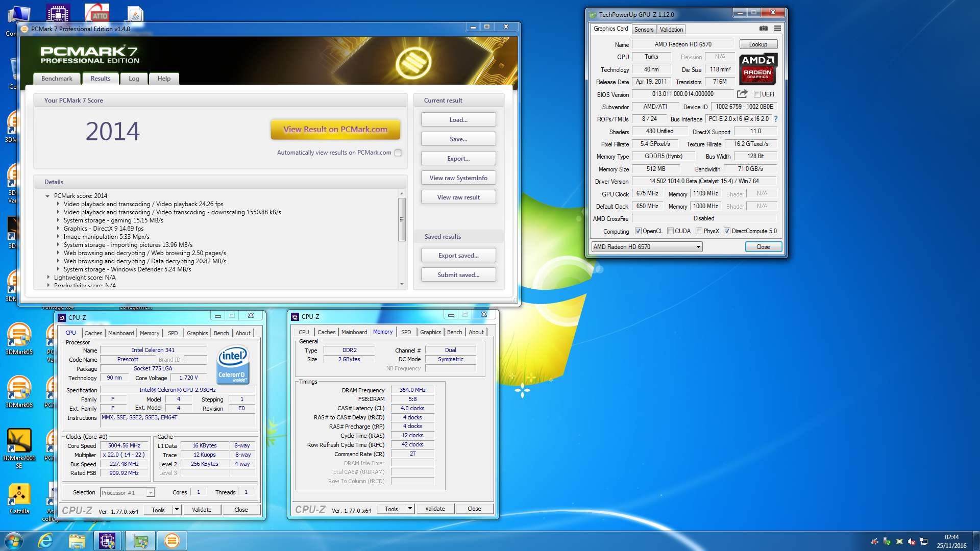Collapse the PCMark score 2014 tree node
This screenshot has height=551, width=980.
[47, 196]
